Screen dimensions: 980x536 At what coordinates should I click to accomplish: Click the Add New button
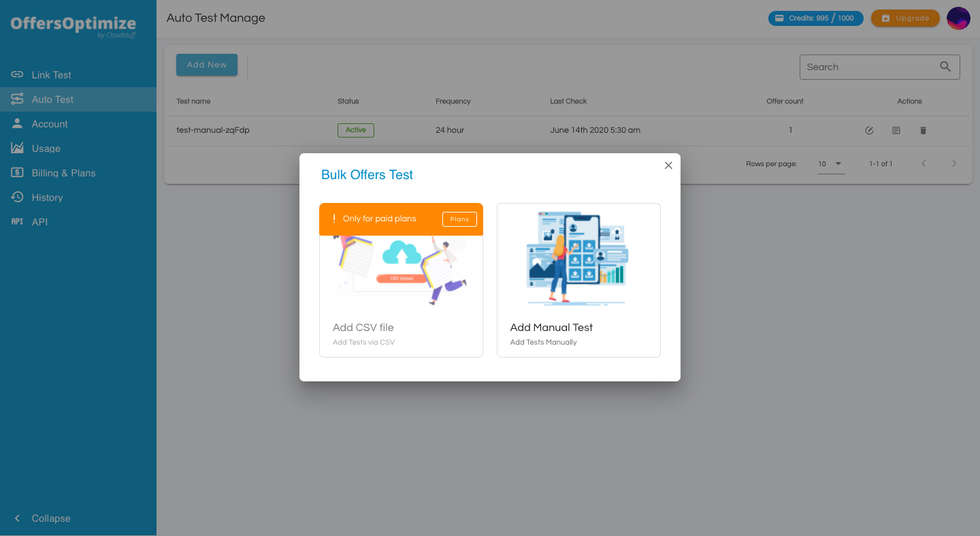[207, 65]
